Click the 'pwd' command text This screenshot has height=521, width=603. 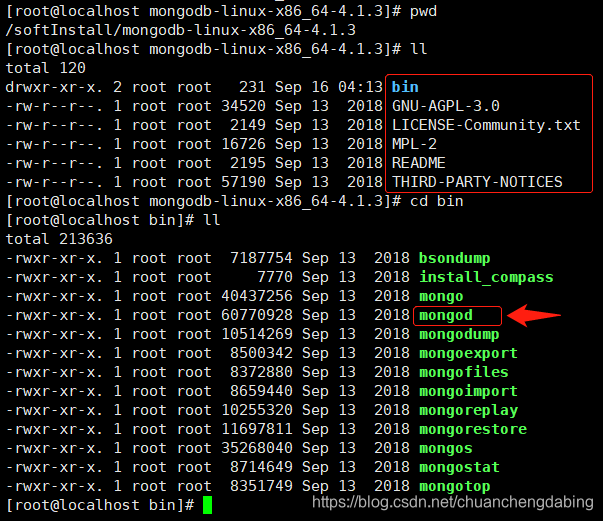coord(423,11)
